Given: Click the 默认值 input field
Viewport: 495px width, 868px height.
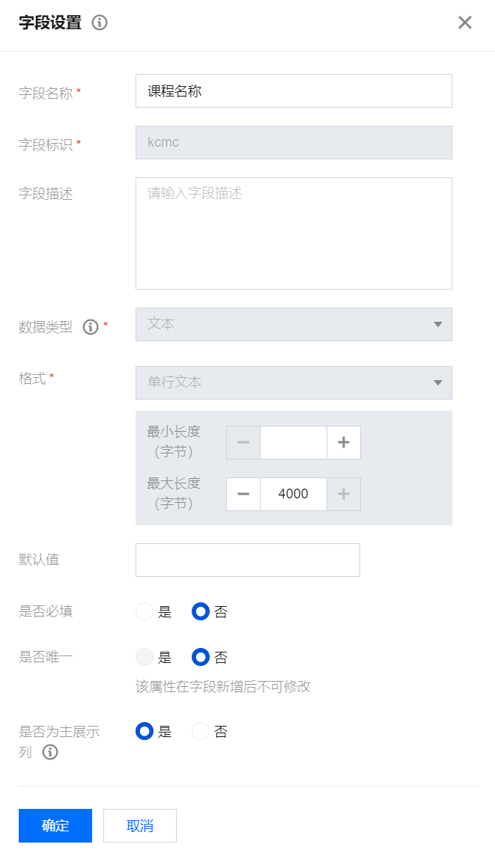Looking at the screenshot, I should pos(248,560).
